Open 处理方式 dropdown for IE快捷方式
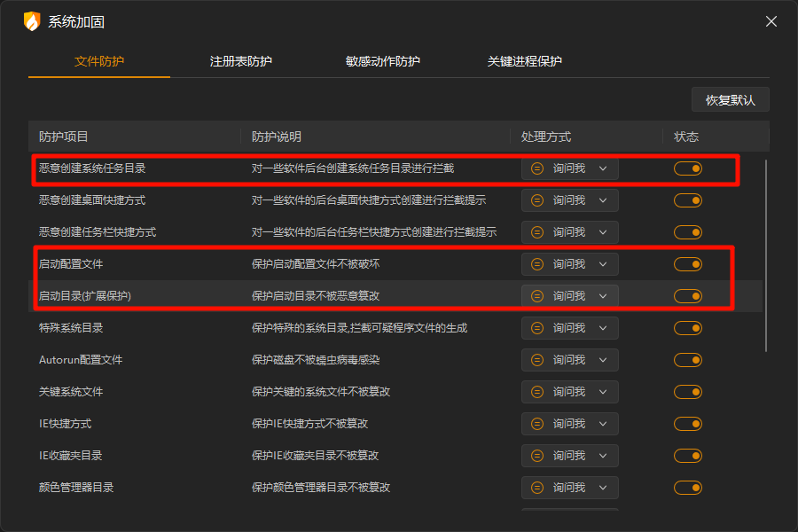The height and width of the screenshot is (532, 798). (x=570, y=424)
